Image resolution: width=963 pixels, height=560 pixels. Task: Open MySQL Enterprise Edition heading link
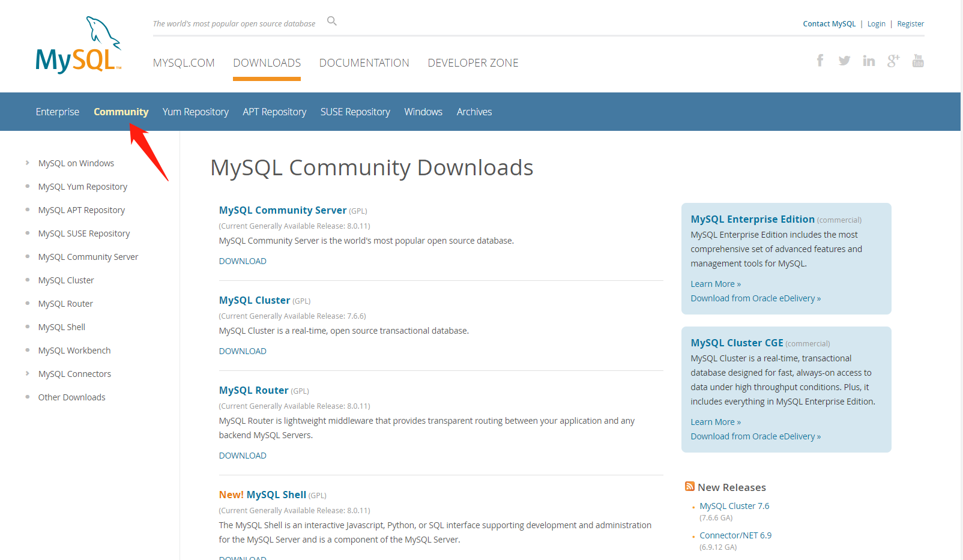point(753,219)
